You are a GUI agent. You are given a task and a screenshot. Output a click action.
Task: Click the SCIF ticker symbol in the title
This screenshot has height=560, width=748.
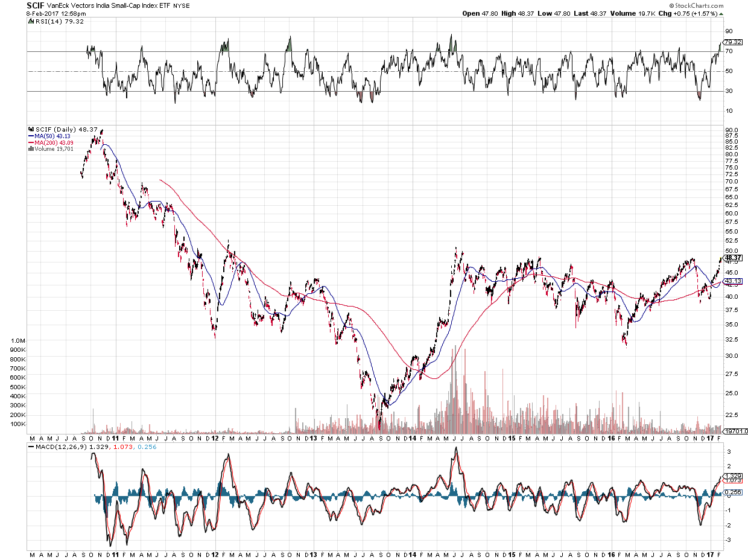tap(36, 5)
